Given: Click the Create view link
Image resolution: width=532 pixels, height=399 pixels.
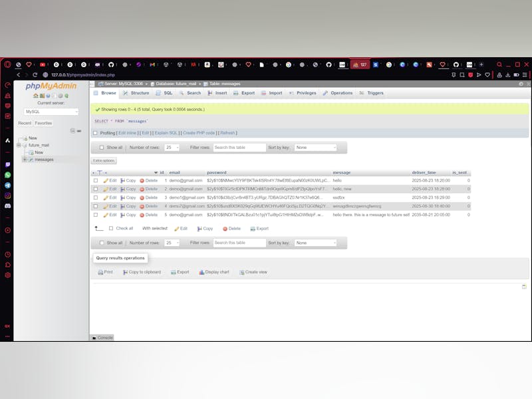Looking at the screenshot, I should point(253,272).
